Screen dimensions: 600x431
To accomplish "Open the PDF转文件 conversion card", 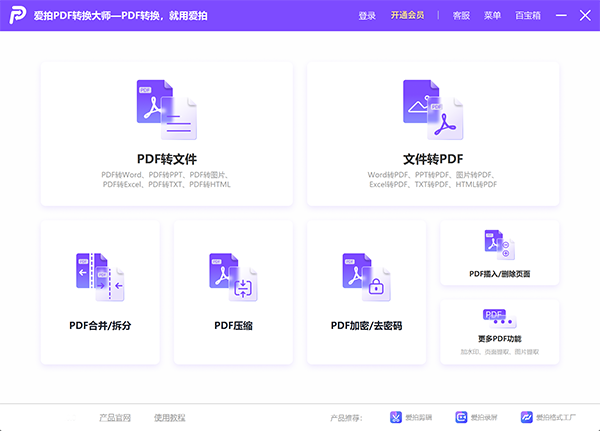I will tap(167, 134).
